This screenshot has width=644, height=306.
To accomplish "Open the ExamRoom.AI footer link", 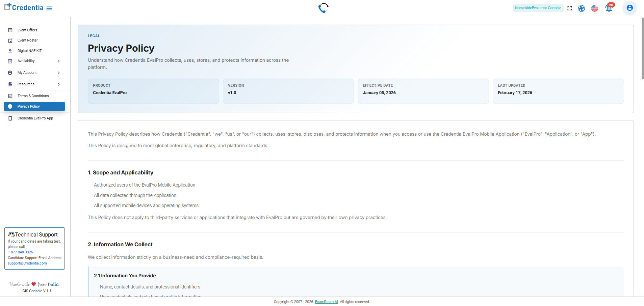I will click(326, 302).
